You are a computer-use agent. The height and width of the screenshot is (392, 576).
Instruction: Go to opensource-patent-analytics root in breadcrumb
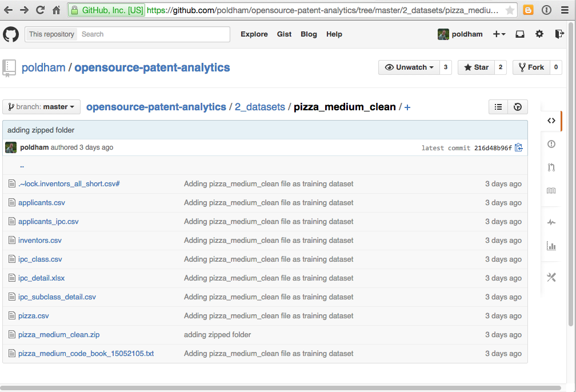(156, 107)
